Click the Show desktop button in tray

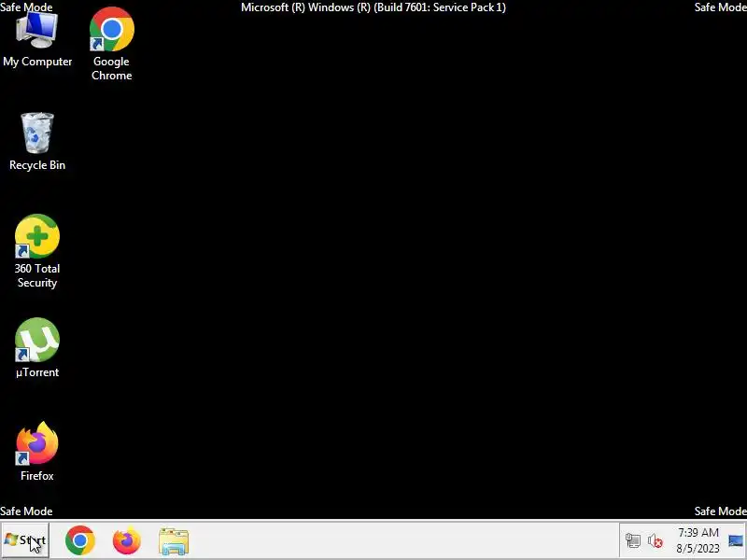pos(736,541)
